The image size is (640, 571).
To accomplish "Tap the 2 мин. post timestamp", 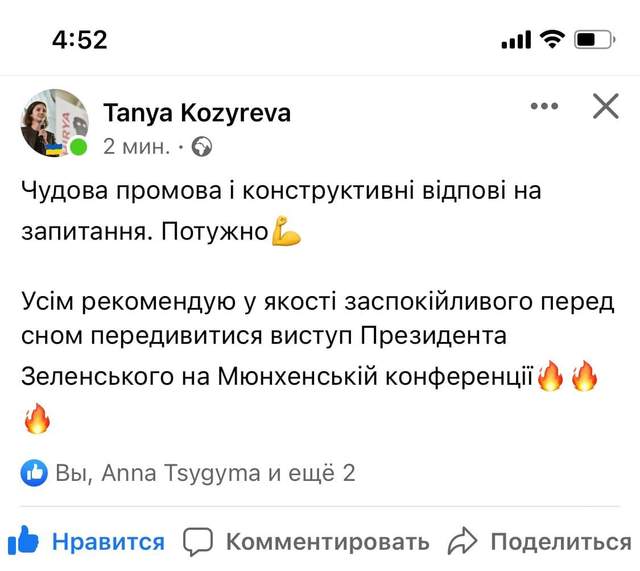I will point(137,147).
